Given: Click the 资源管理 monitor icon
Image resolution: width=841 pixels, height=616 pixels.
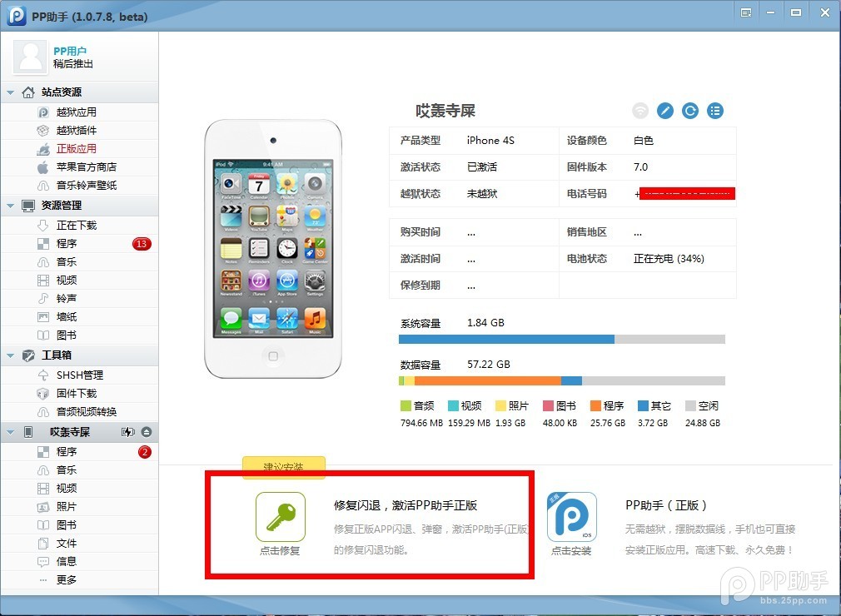Looking at the screenshot, I should (27, 206).
